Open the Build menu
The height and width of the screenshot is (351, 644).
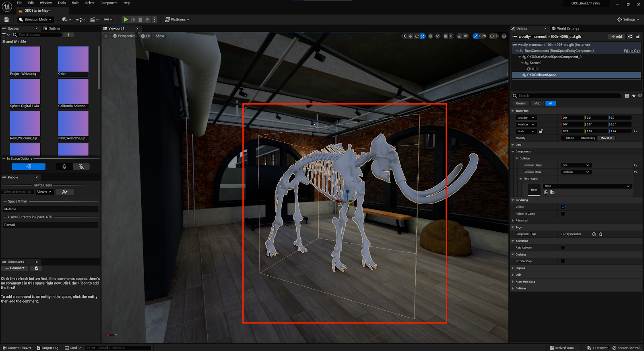(75, 3)
